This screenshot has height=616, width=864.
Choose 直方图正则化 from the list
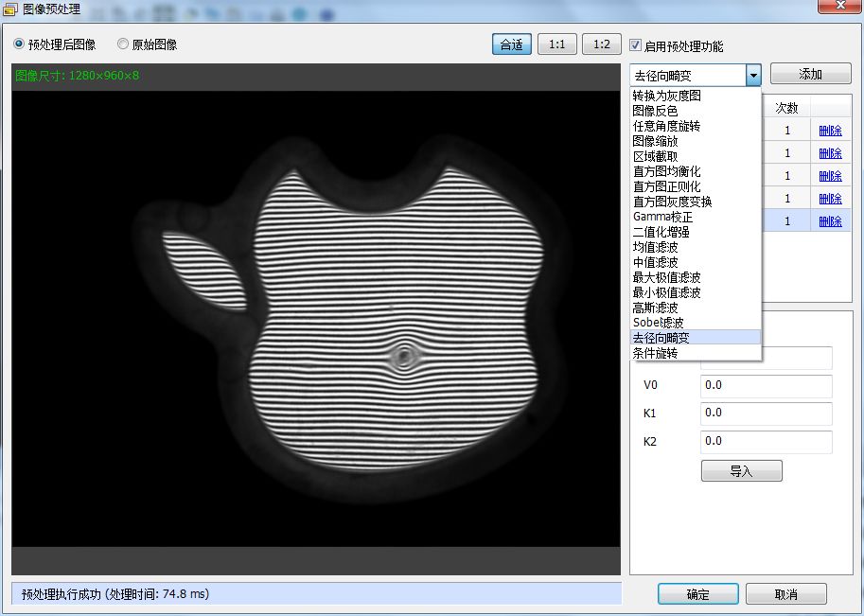(696, 186)
